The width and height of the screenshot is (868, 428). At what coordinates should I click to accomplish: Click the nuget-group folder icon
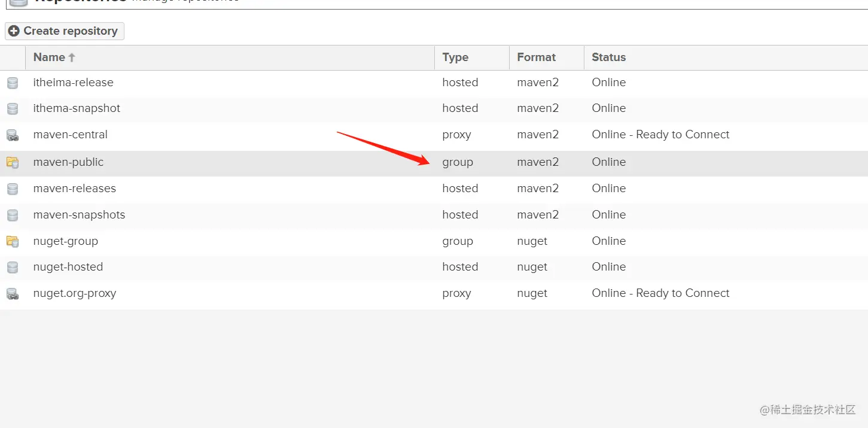[13, 241]
